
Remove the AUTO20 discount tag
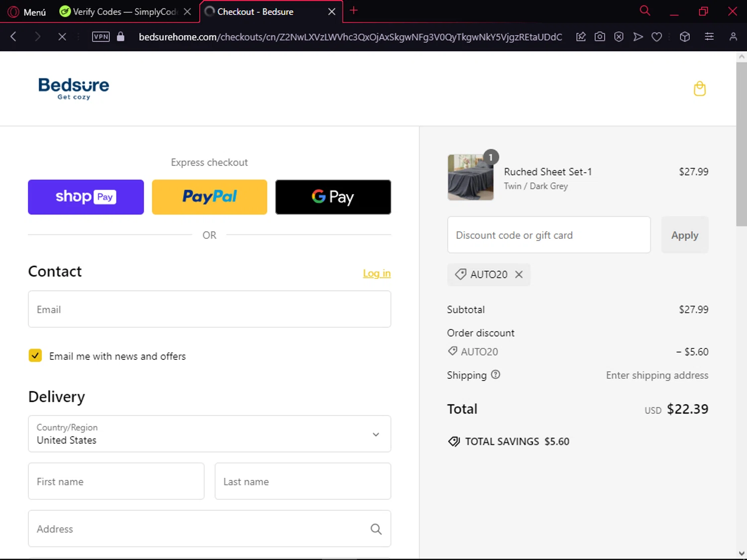click(x=519, y=274)
